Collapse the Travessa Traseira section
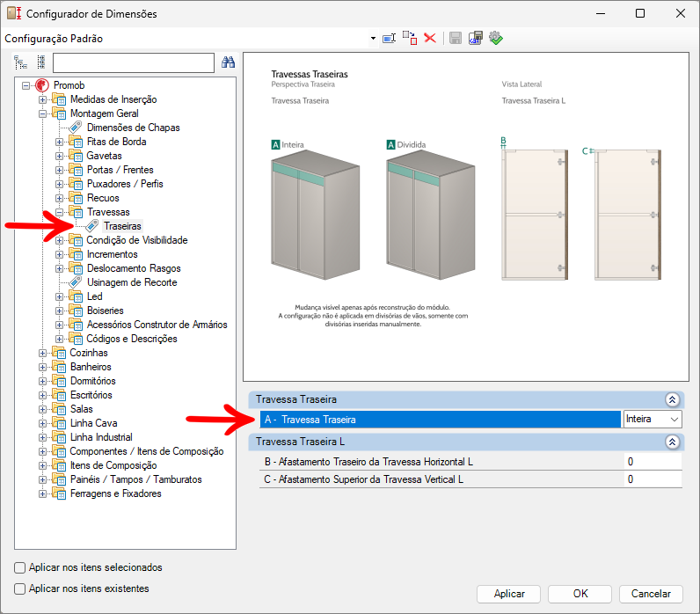The image size is (700, 614). click(x=673, y=399)
